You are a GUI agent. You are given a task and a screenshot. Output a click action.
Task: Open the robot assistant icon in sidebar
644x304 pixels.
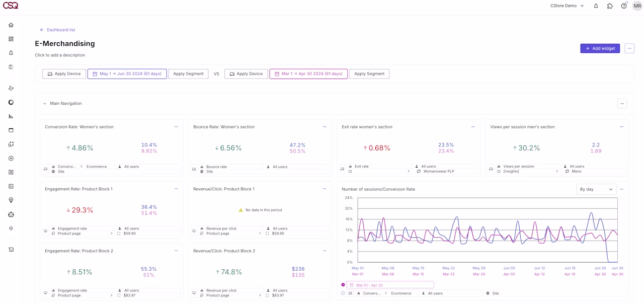pyautogui.click(x=11, y=214)
